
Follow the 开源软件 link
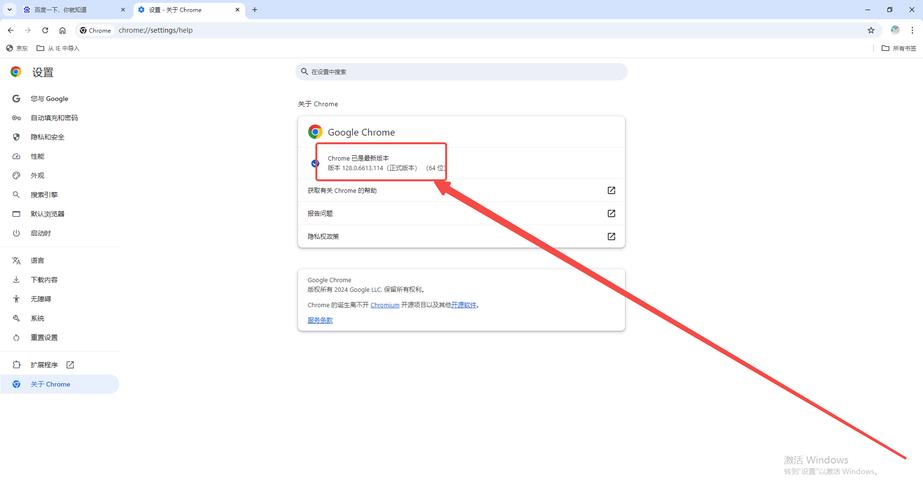pyautogui.click(x=464, y=305)
